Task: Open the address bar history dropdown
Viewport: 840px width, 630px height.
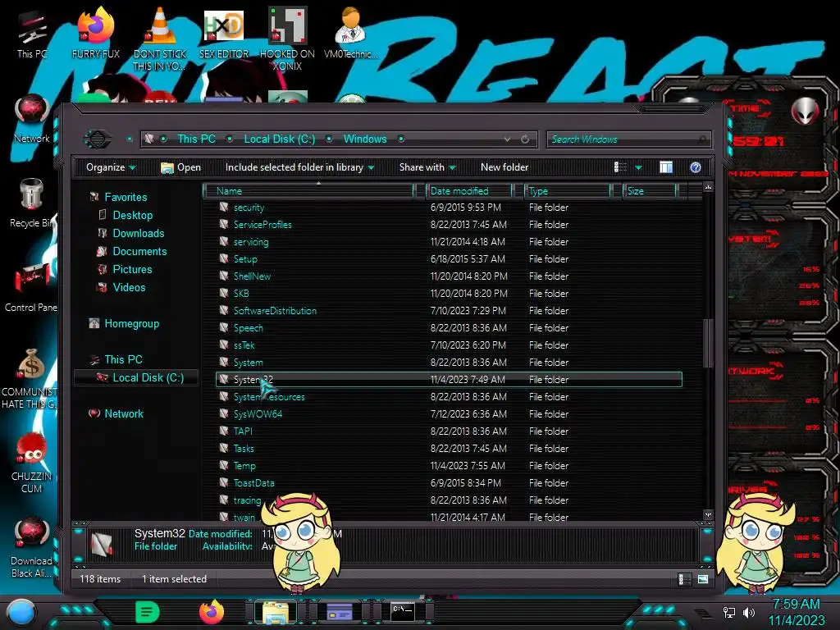Action: [x=507, y=139]
